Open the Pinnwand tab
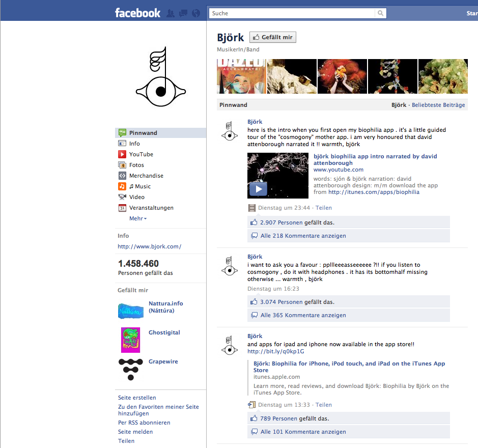478x448 pixels. [160, 133]
